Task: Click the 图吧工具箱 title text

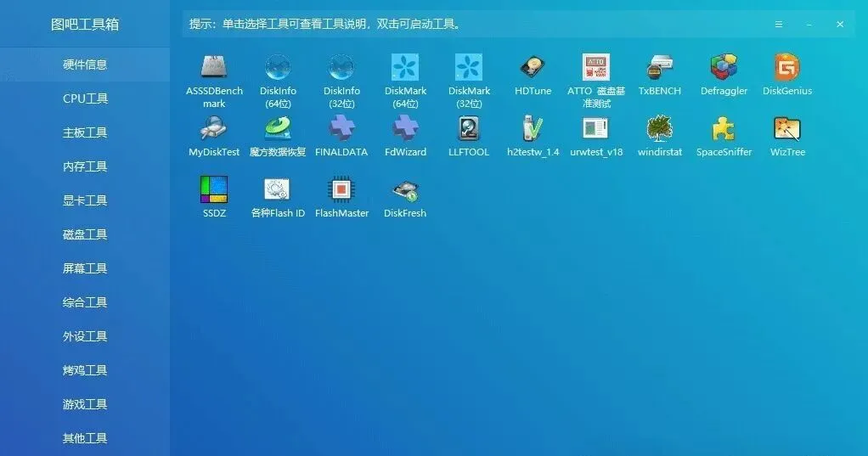Action: (85, 25)
